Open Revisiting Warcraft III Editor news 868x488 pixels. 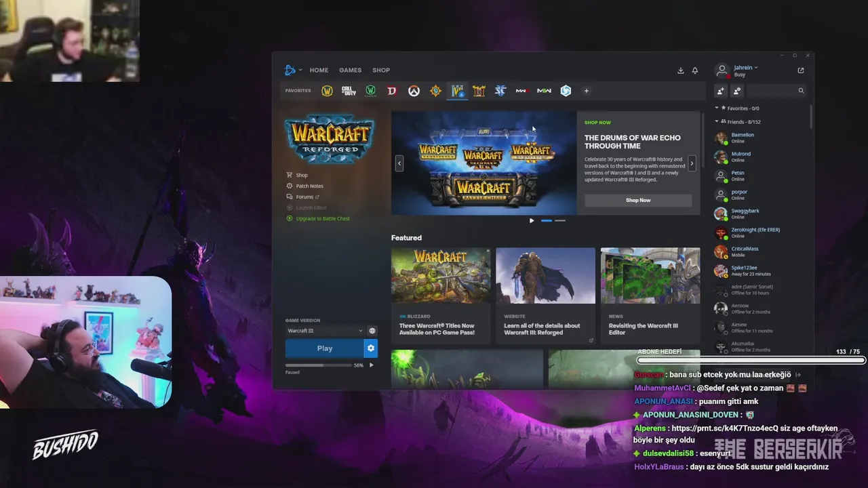pos(650,295)
